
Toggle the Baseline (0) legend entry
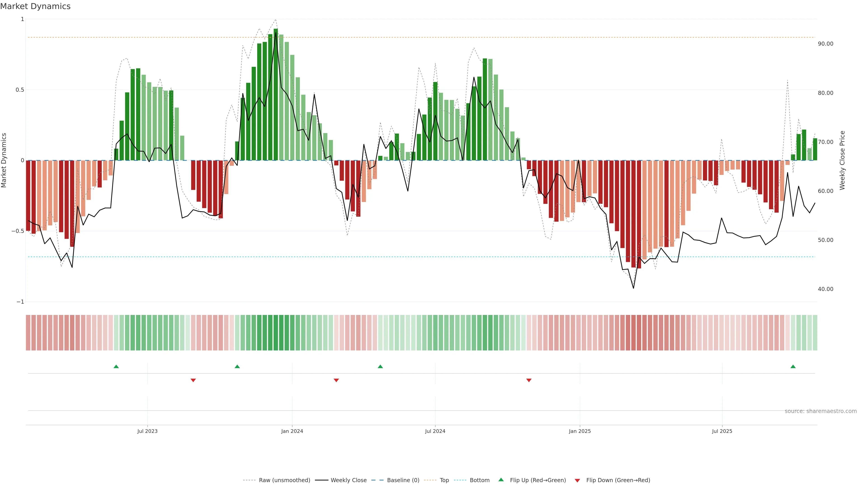click(x=403, y=480)
